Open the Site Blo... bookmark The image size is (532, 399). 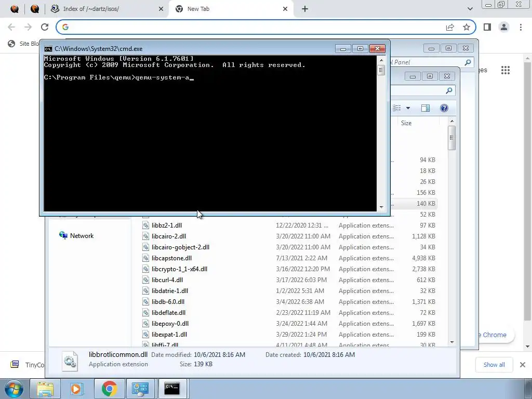(x=23, y=44)
